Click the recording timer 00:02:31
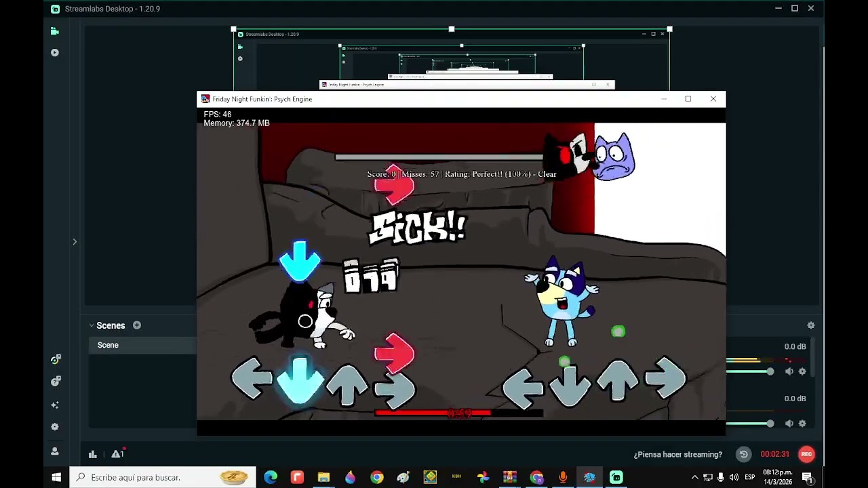The height and width of the screenshot is (488, 868). 774,455
